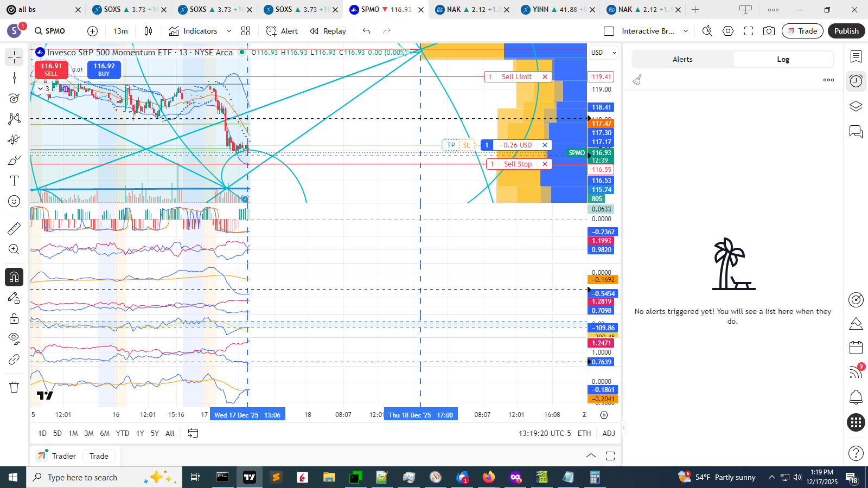The height and width of the screenshot is (488, 868).
Task: Cancel the Sell Stop order
Action: pyautogui.click(x=545, y=164)
